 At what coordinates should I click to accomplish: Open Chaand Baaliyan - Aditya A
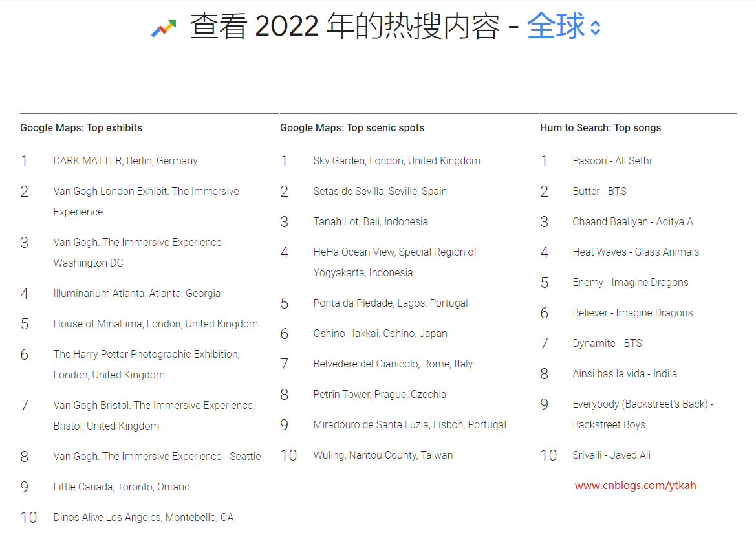pos(632,221)
